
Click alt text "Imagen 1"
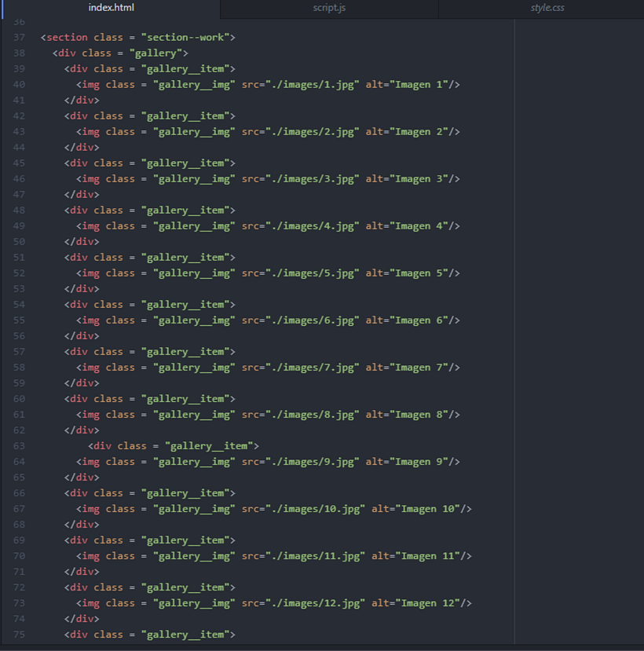419,85
